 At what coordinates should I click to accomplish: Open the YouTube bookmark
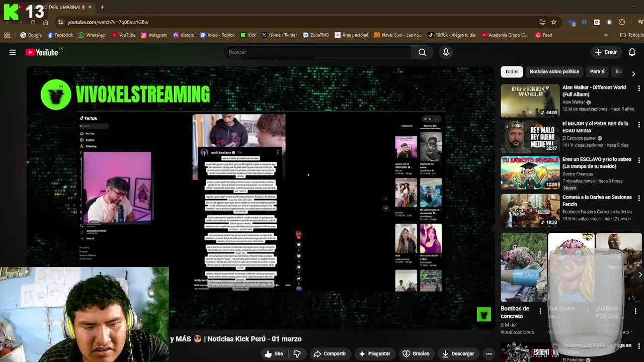coord(124,35)
